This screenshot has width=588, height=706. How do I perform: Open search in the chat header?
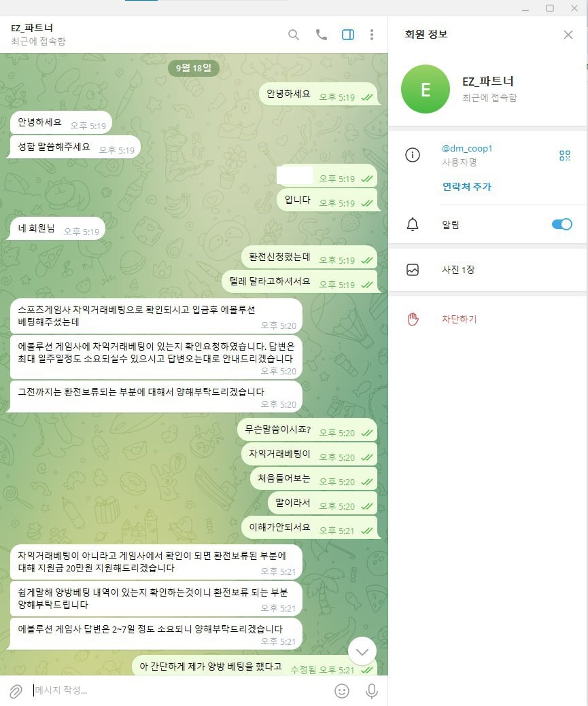click(294, 35)
